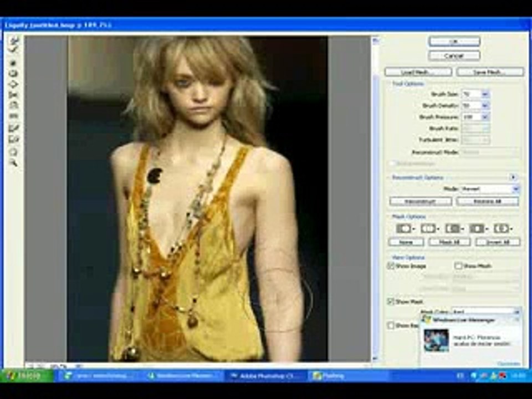Screen dimensions: 532x399
Task: Click the Cancel button
Action: pos(454,55)
